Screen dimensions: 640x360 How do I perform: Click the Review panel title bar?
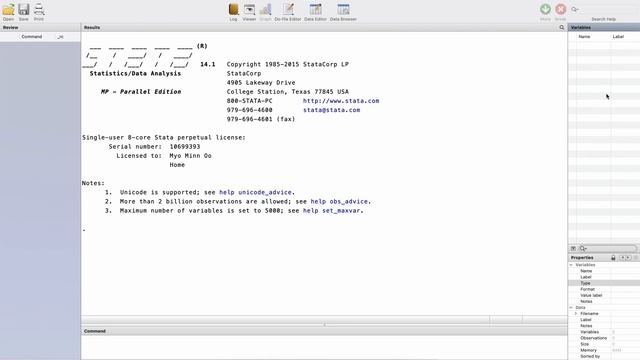[x=40, y=27]
